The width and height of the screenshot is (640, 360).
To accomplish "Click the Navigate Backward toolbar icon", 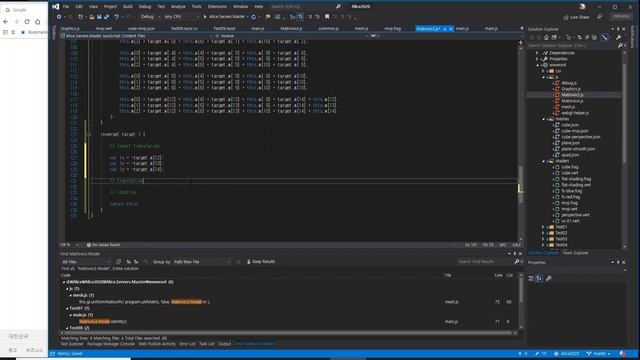I will [59, 17].
